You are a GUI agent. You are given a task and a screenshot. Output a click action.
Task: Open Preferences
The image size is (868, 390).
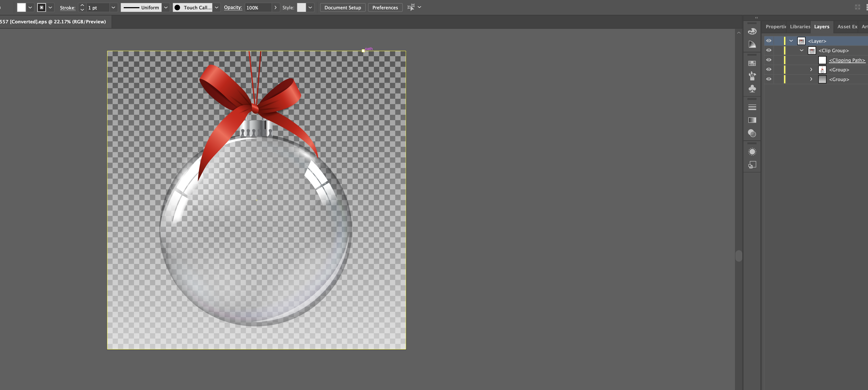click(x=385, y=7)
